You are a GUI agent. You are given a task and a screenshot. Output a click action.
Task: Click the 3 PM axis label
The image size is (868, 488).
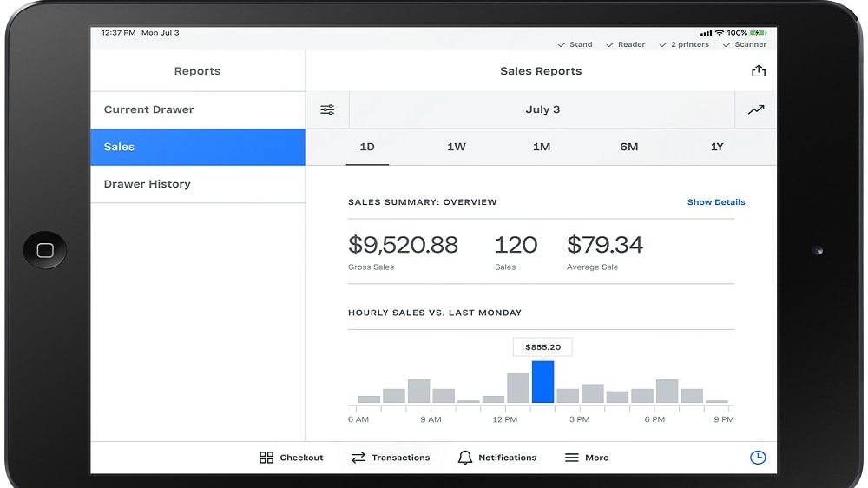point(579,419)
